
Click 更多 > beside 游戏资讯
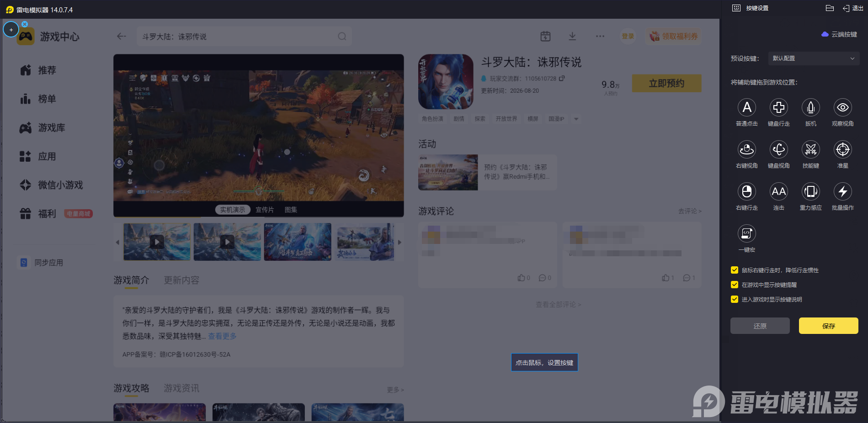tap(395, 390)
